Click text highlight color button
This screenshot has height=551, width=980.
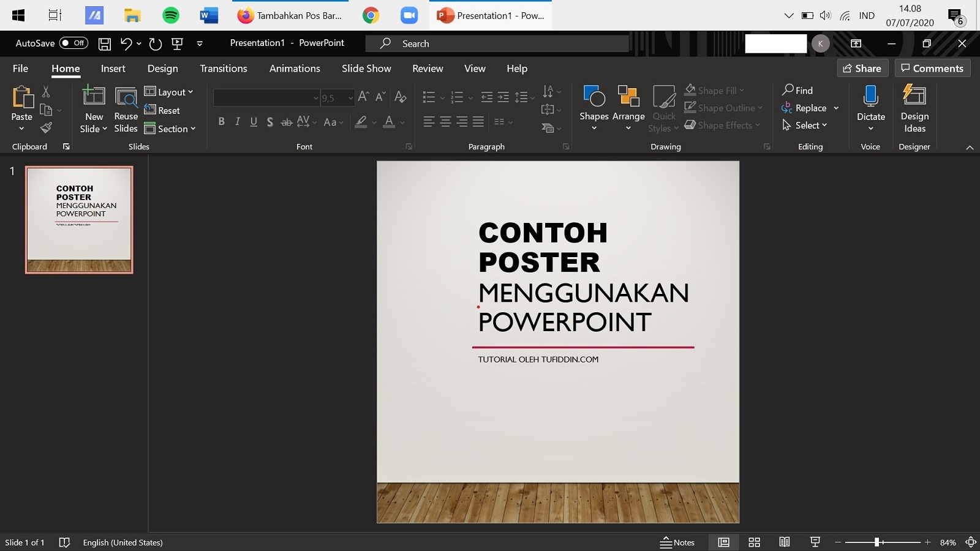(x=361, y=122)
